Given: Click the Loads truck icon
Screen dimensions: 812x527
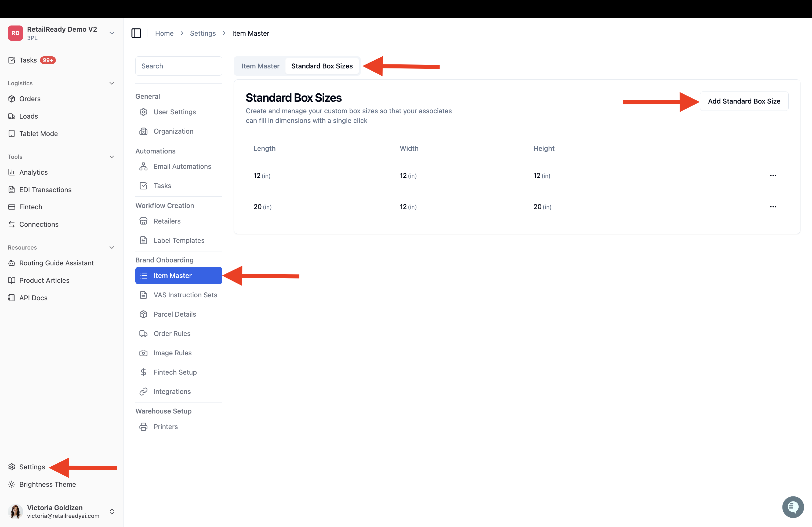Looking at the screenshot, I should (x=12, y=116).
